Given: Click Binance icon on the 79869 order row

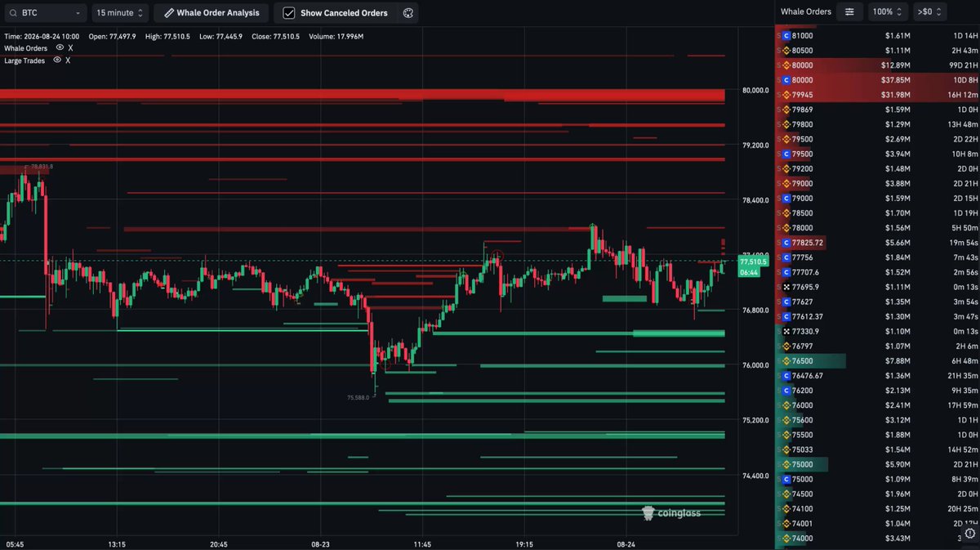Looking at the screenshot, I should (786, 110).
